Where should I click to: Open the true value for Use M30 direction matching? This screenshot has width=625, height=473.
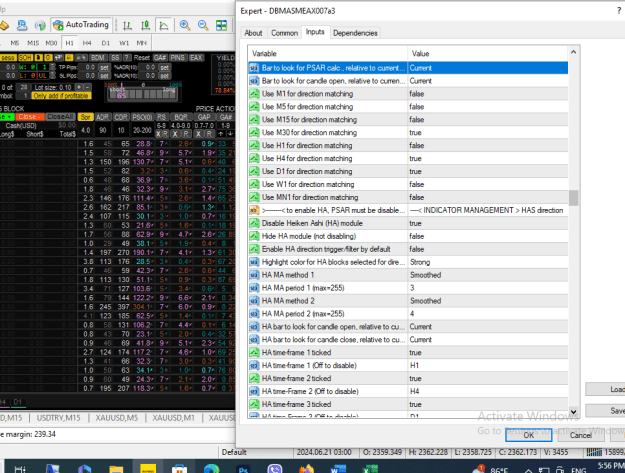click(487, 133)
